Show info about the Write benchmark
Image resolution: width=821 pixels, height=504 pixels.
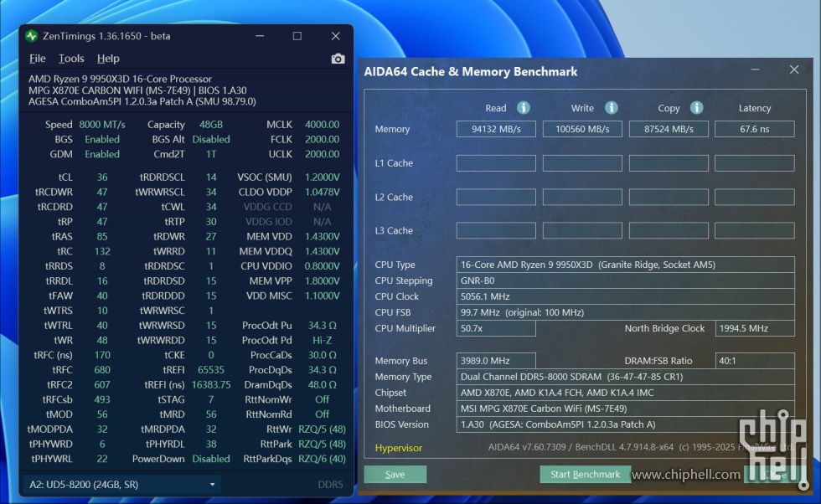pos(611,108)
